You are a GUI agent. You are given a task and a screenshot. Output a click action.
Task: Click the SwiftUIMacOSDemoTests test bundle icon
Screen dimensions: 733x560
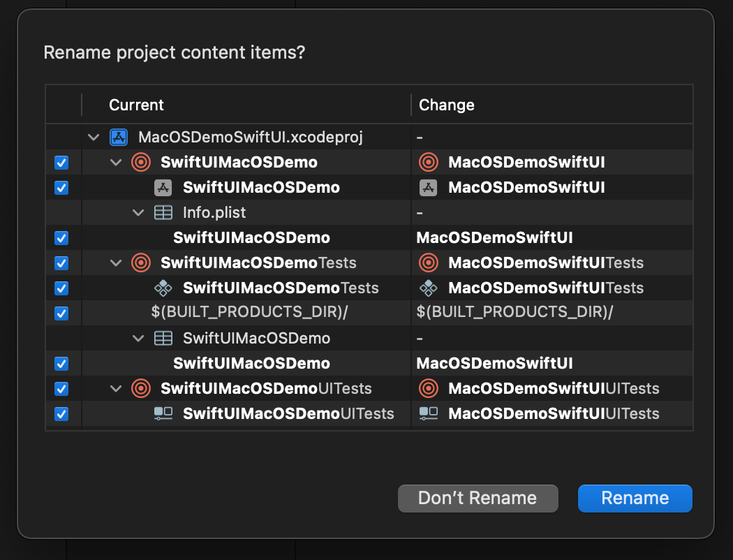[163, 288]
